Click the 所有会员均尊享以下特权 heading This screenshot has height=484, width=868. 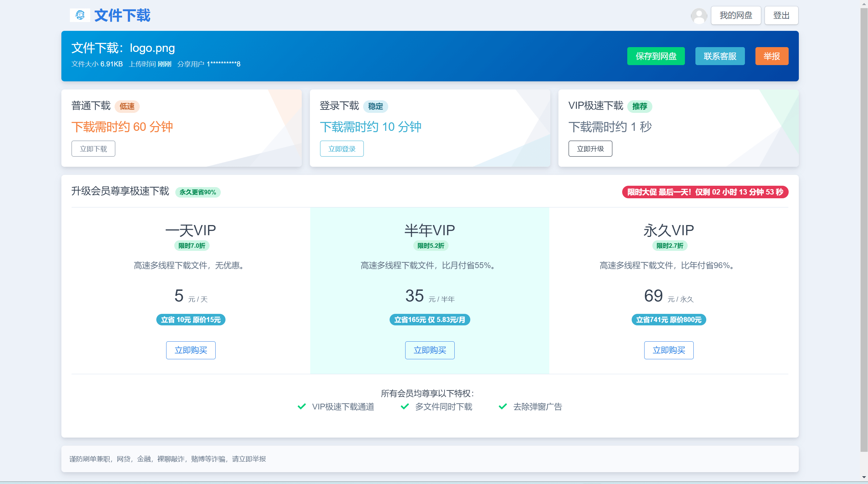[x=428, y=393]
